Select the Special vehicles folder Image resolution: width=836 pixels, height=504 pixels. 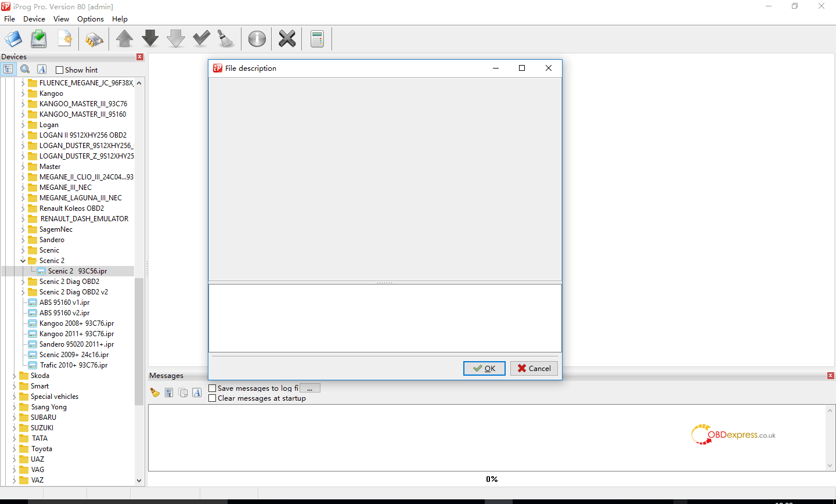pyautogui.click(x=55, y=397)
